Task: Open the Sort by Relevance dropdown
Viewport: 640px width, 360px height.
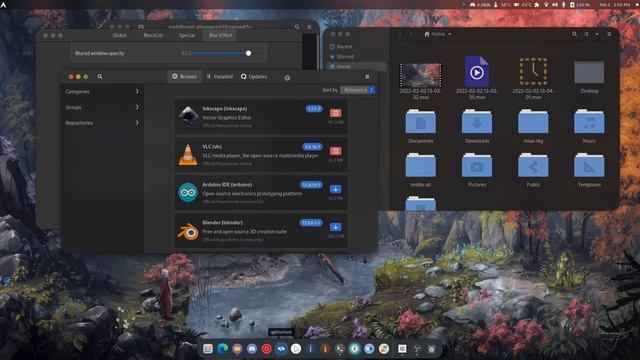Action: click(x=358, y=90)
